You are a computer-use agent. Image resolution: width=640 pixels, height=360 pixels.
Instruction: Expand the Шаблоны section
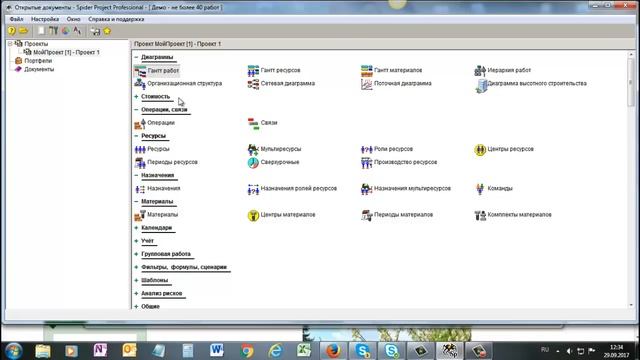coord(136,280)
